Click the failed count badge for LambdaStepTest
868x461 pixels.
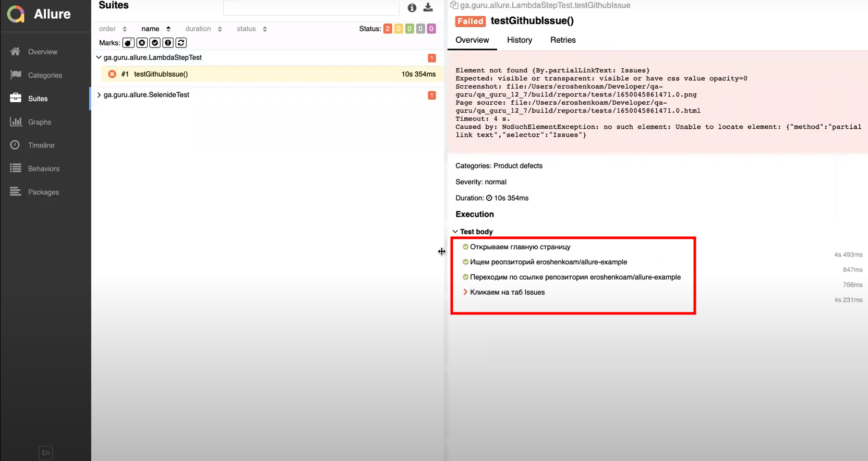click(432, 58)
